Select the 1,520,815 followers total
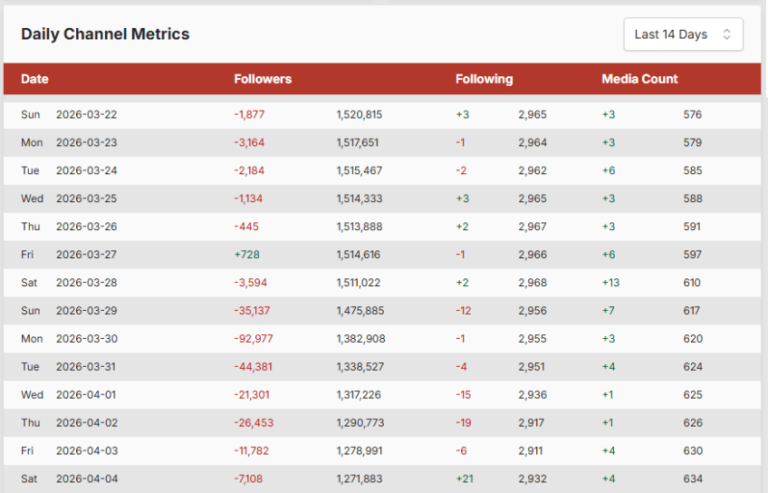 click(x=359, y=115)
